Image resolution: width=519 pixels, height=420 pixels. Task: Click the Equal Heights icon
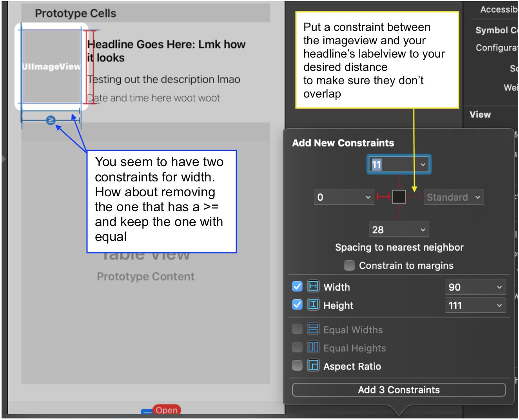(x=313, y=347)
